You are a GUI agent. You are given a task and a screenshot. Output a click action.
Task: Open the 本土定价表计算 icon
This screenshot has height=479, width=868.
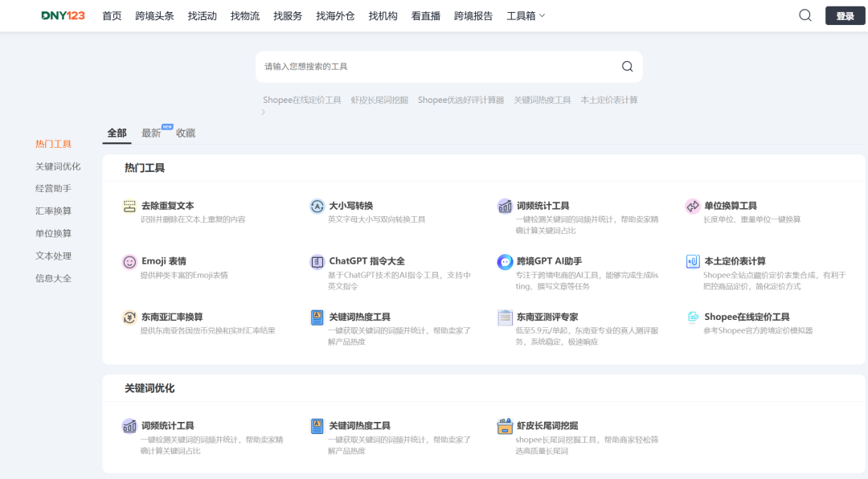click(693, 261)
